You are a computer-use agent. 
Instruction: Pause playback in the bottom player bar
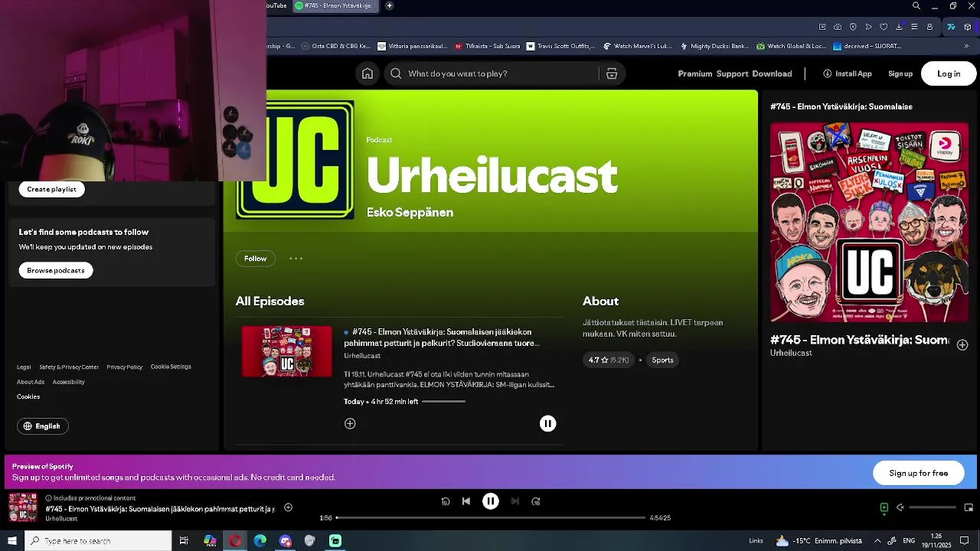pos(491,501)
